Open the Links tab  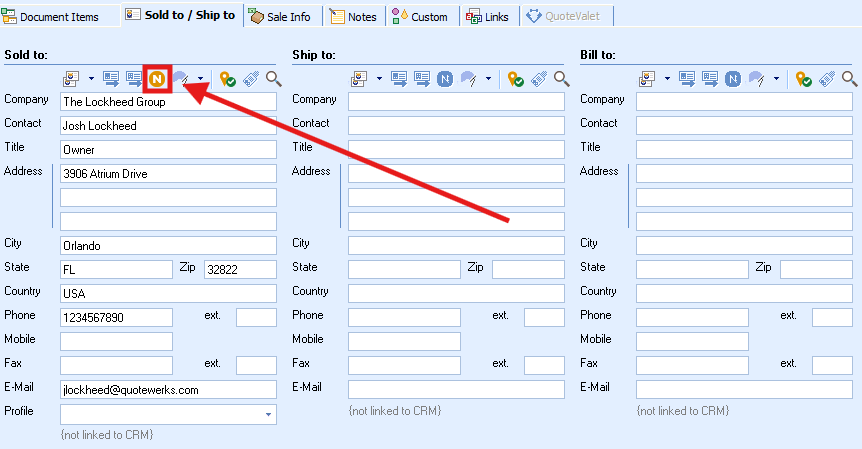(x=488, y=16)
